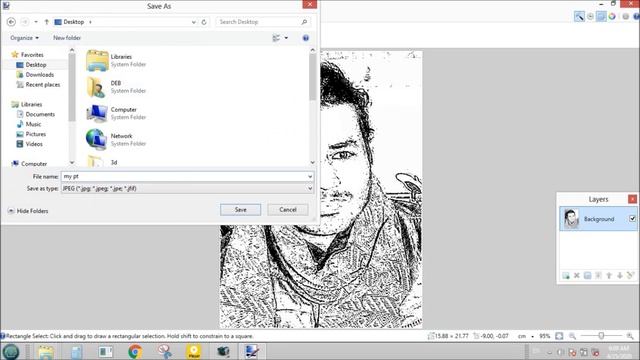Open view options dropdown arrow
Screen dimensions: 640x360
tap(286, 38)
